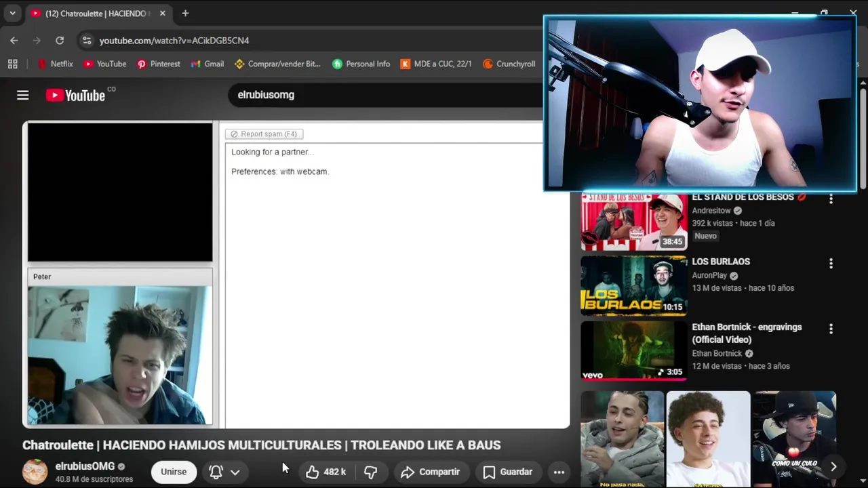Dislike the video with thumbs down
868x488 pixels.
[371, 472]
